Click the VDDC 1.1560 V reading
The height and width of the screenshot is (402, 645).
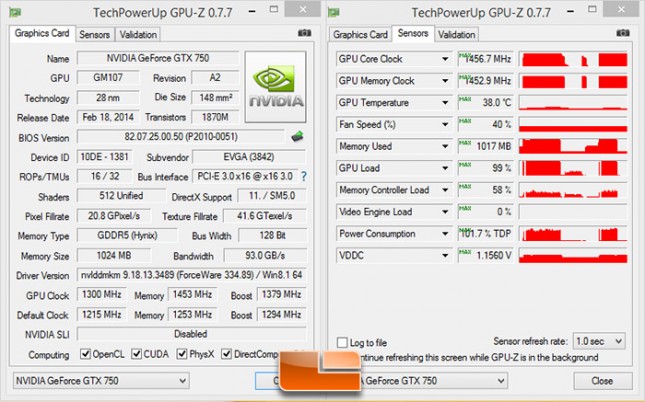[486, 256]
